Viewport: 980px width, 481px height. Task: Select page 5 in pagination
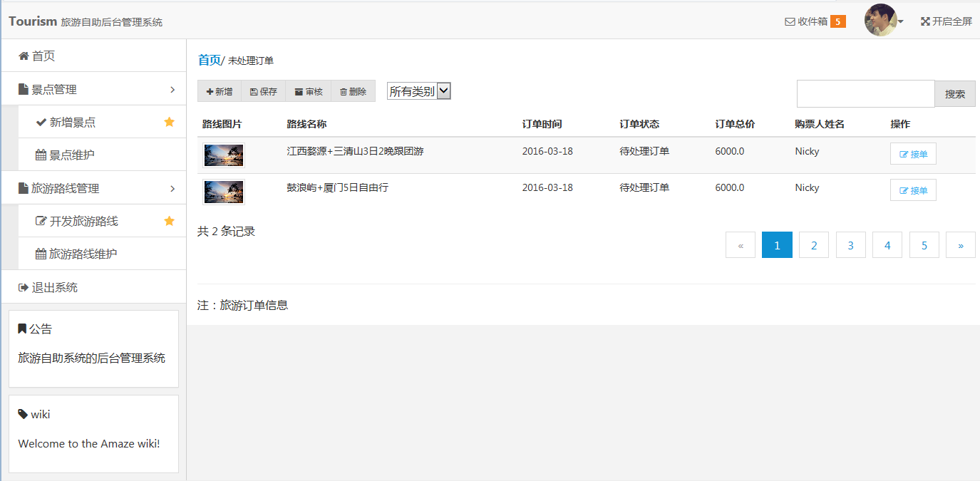(x=924, y=245)
